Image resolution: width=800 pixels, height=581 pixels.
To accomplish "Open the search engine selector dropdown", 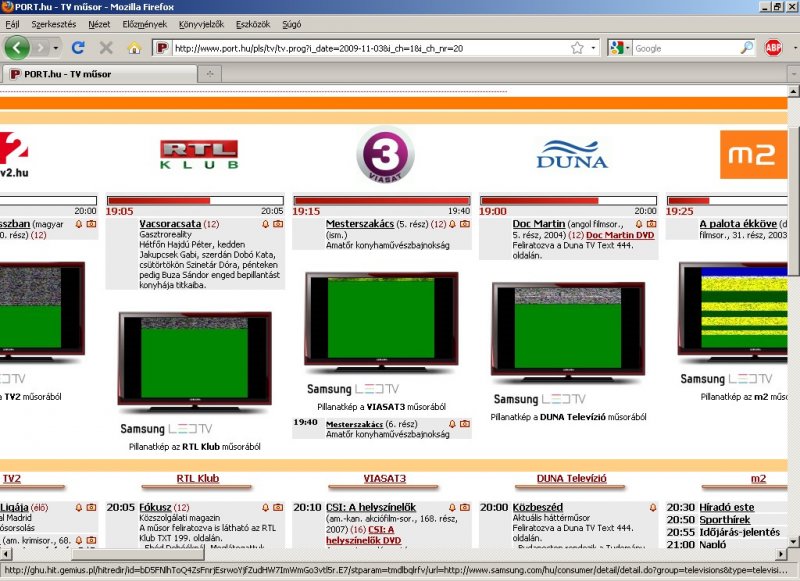I will click(x=620, y=48).
